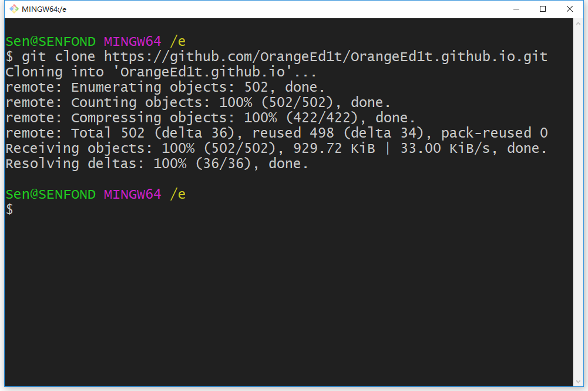This screenshot has width=588, height=391.
Task: Click the "Enumerating objects" output line
Action: click(x=165, y=88)
